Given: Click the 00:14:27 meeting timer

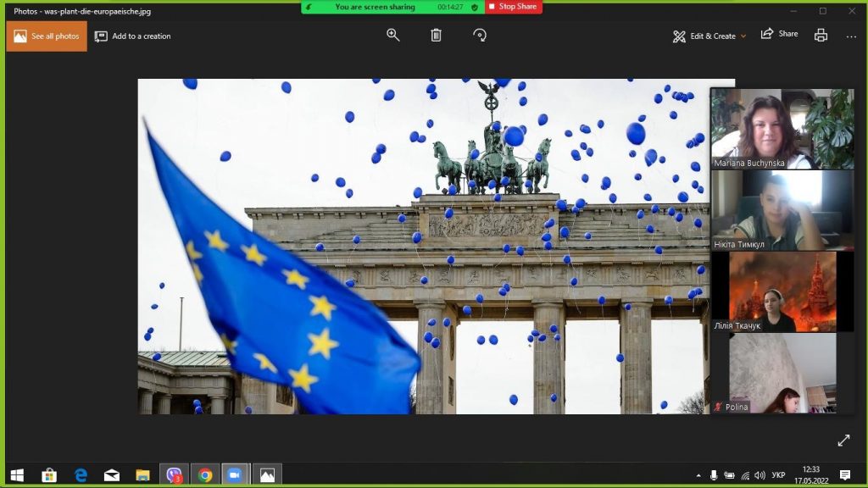Looking at the screenshot, I should click(x=450, y=7).
